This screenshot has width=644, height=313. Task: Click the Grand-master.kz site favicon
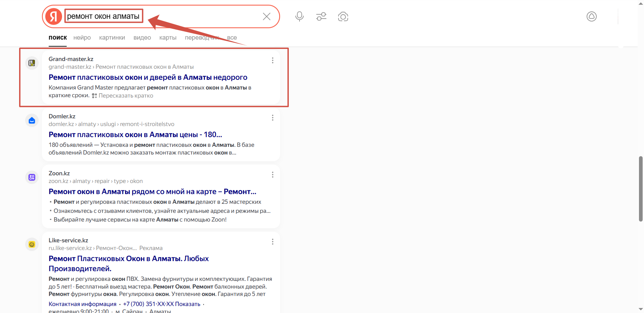[x=32, y=63]
